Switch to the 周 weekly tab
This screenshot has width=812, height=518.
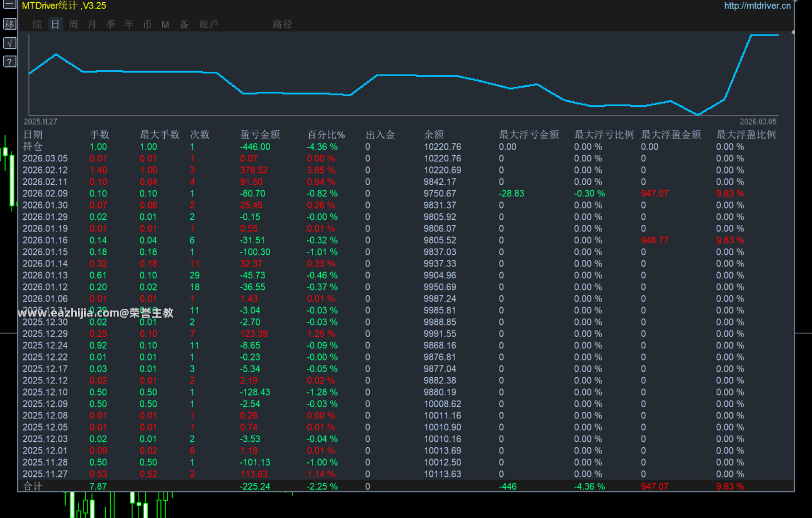pyautogui.click(x=74, y=24)
